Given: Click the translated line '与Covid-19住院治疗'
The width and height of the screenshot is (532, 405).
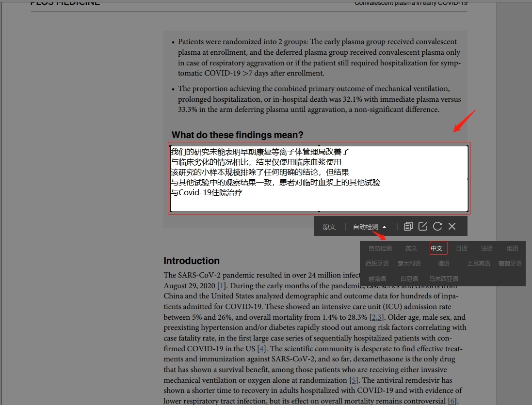Looking at the screenshot, I should tap(207, 193).
